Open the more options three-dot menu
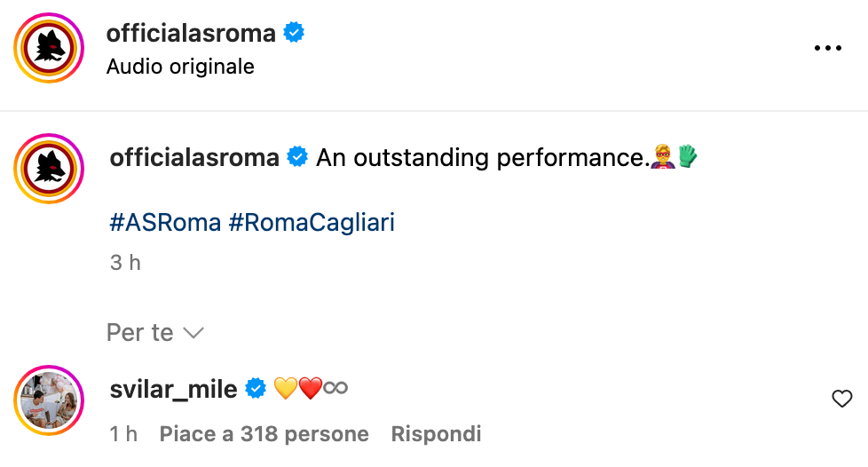868x467 pixels. (x=827, y=48)
